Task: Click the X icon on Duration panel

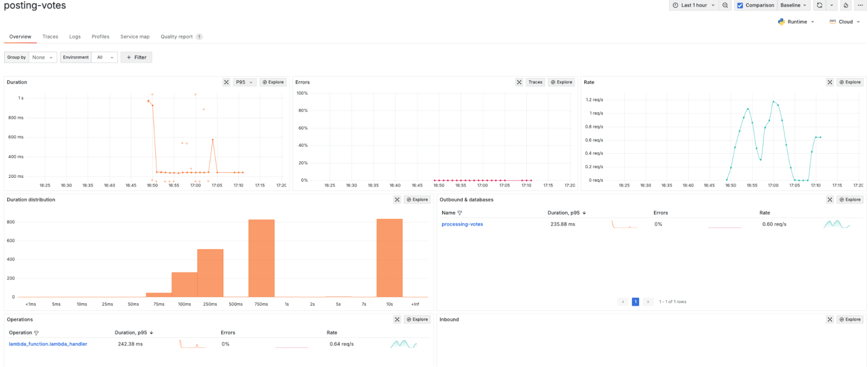Action: (x=226, y=82)
